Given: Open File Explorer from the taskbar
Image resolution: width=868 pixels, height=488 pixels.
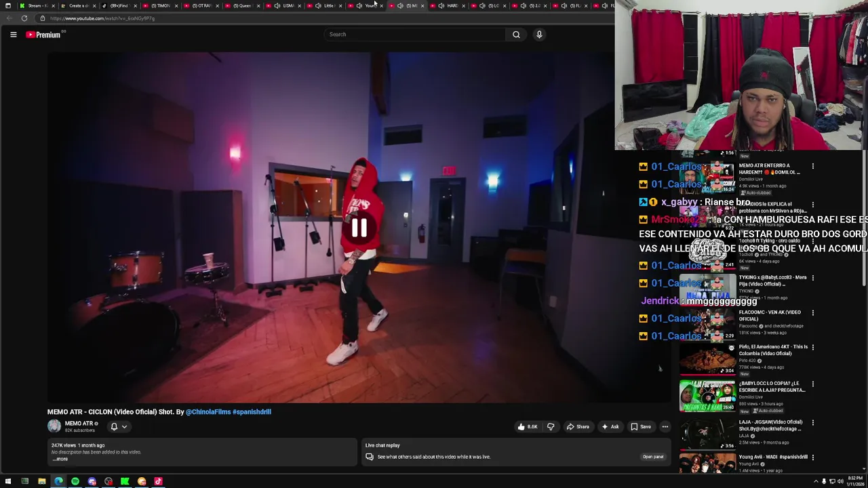Looking at the screenshot, I should pos(42,481).
